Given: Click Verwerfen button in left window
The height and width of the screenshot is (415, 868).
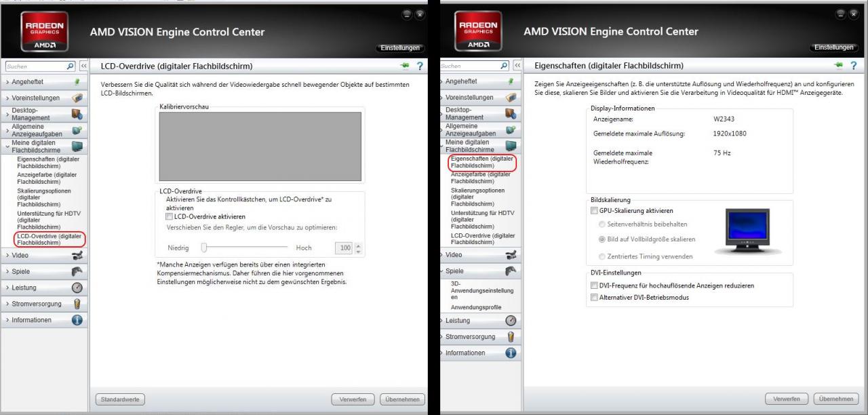Looking at the screenshot, I should point(353,399).
